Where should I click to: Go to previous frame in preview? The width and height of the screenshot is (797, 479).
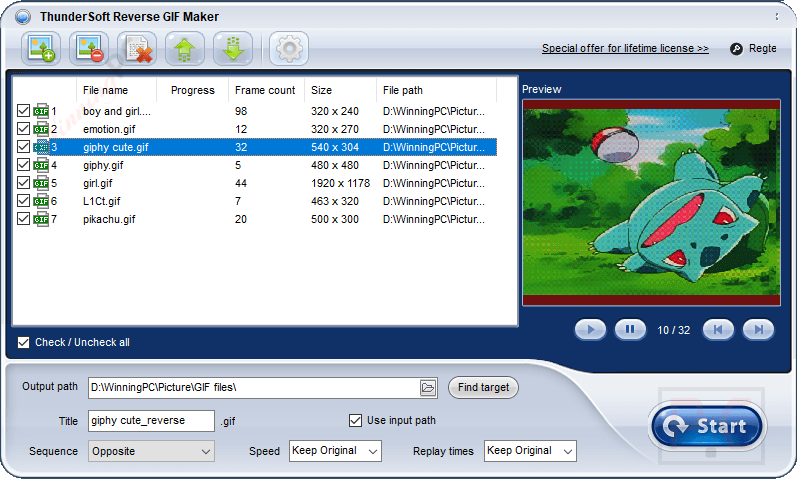coord(718,330)
